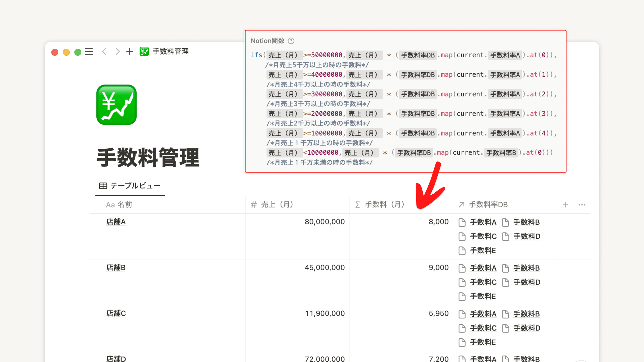Go back with the left arrow

tap(104, 52)
